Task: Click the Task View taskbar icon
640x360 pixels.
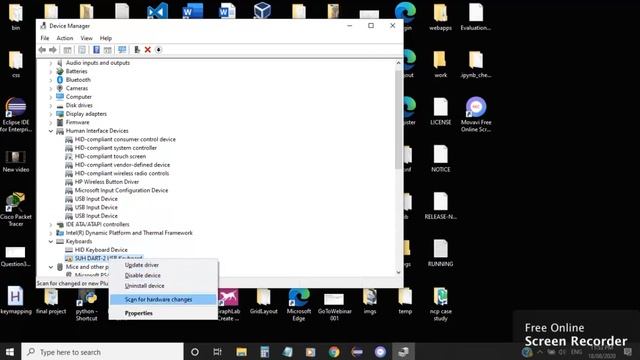Action: tap(218, 352)
